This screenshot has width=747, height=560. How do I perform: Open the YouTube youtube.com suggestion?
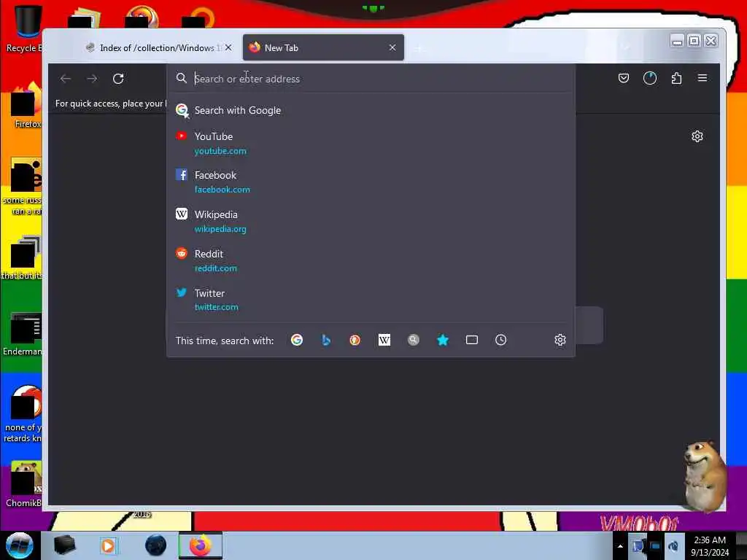(x=371, y=144)
